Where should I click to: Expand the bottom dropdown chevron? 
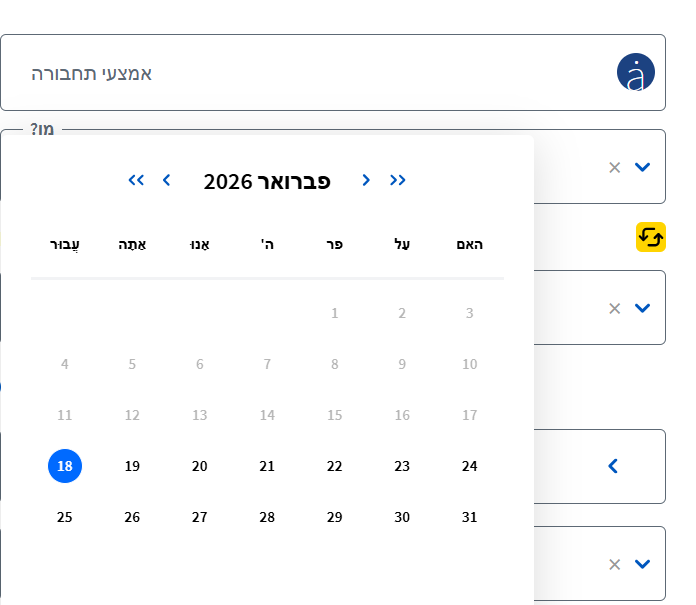642,564
